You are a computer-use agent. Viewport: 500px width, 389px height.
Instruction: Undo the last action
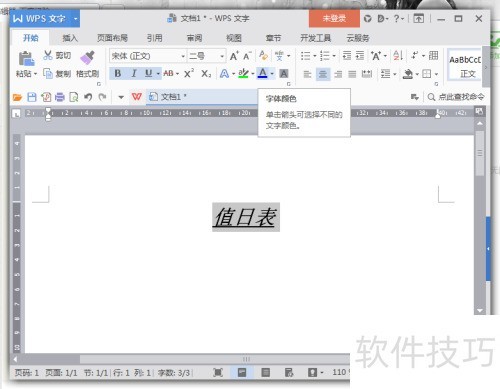click(x=88, y=97)
